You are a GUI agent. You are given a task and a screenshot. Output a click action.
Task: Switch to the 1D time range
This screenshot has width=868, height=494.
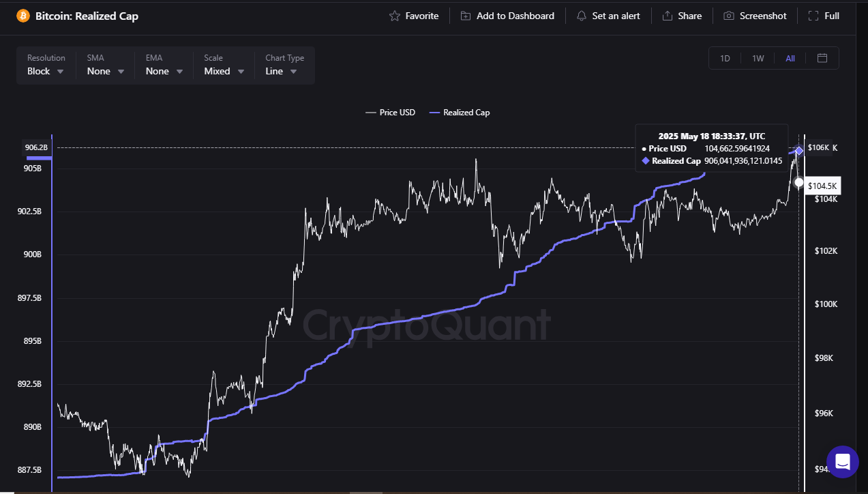724,58
